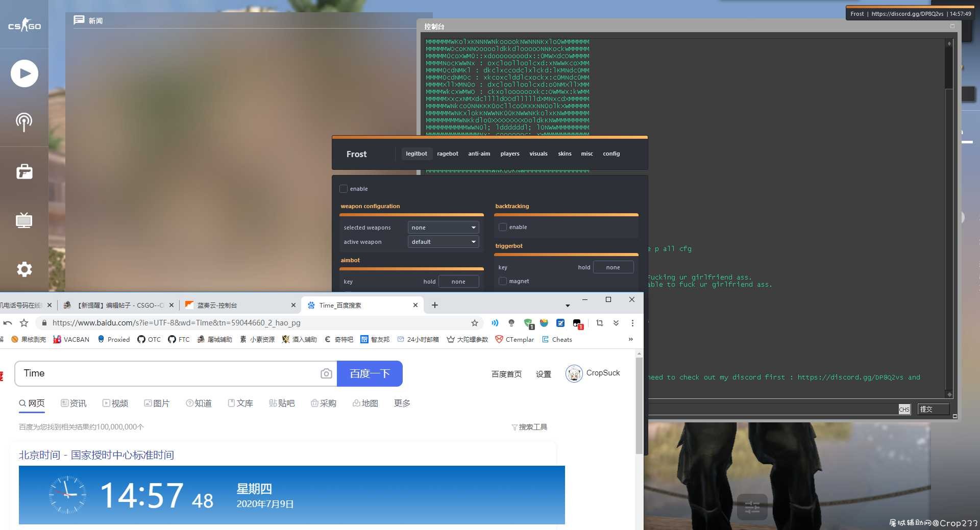Click the camera image-search icon in Baidu box
Image resolution: width=980 pixels, height=530 pixels.
(326, 374)
